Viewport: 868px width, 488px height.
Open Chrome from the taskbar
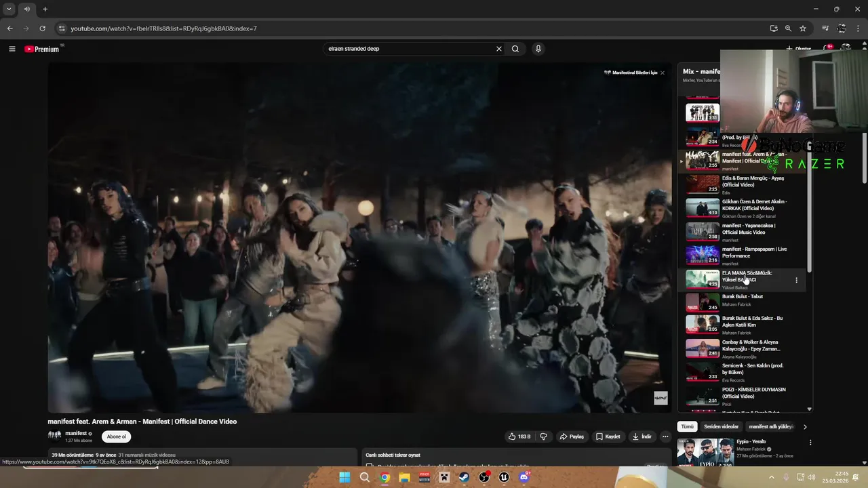[384, 477]
